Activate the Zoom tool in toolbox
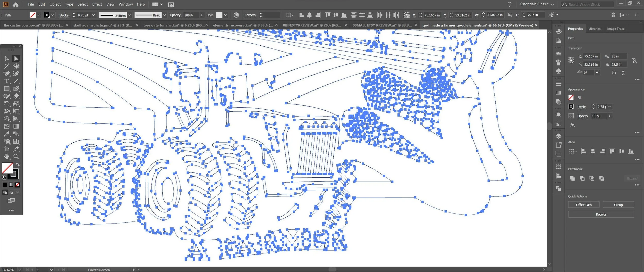 (x=16, y=156)
